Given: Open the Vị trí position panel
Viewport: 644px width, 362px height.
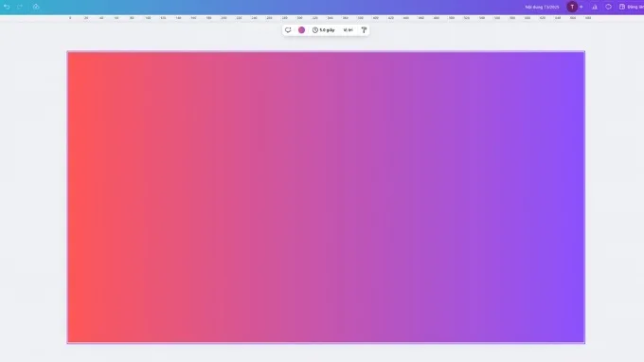Looking at the screenshot, I should click(x=348, y=30).
